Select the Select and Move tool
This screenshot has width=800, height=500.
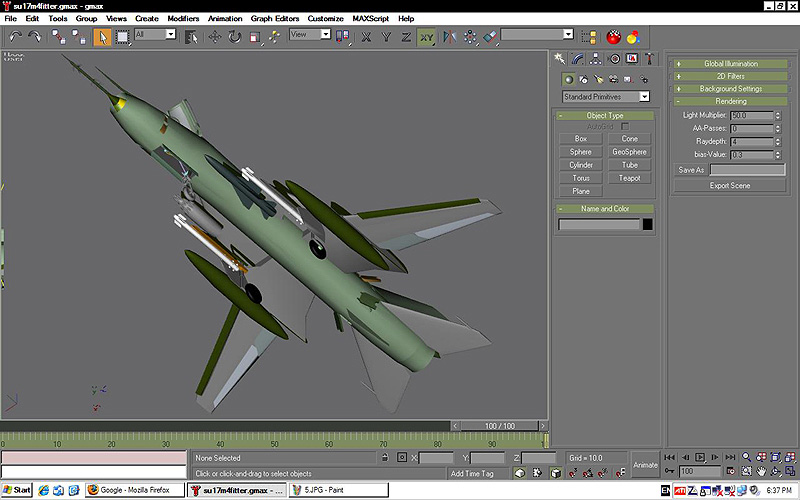coord(214,36)
